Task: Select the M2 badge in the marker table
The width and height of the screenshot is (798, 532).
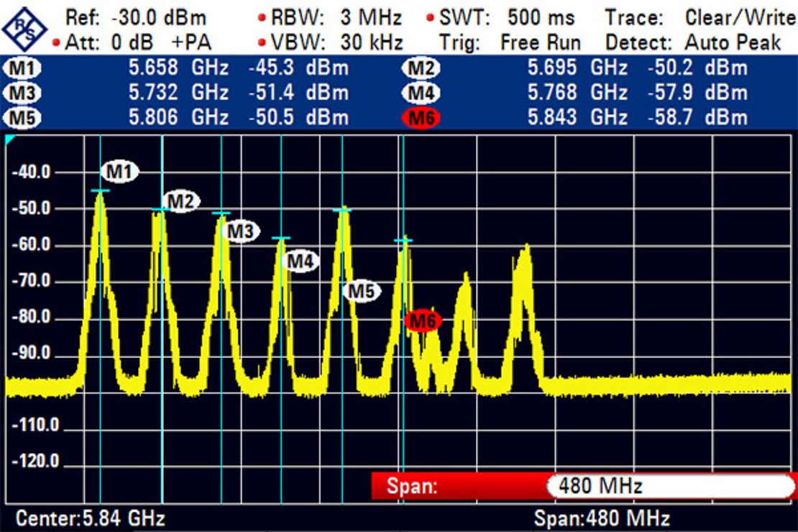Action: [x=421, y=69]
